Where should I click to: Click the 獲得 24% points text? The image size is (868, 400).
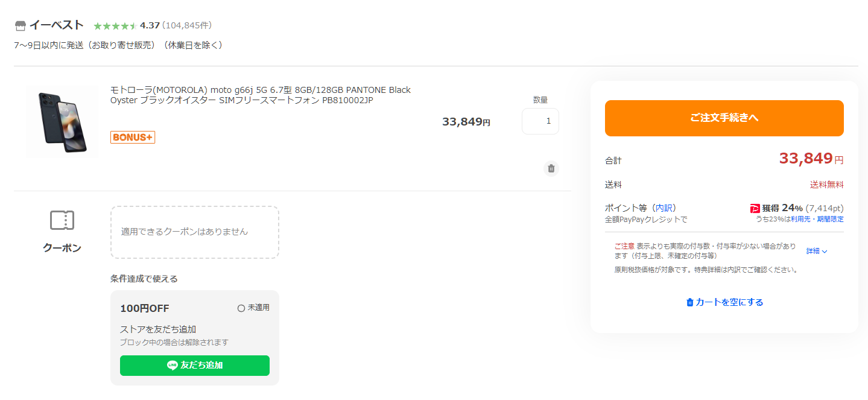782,208
